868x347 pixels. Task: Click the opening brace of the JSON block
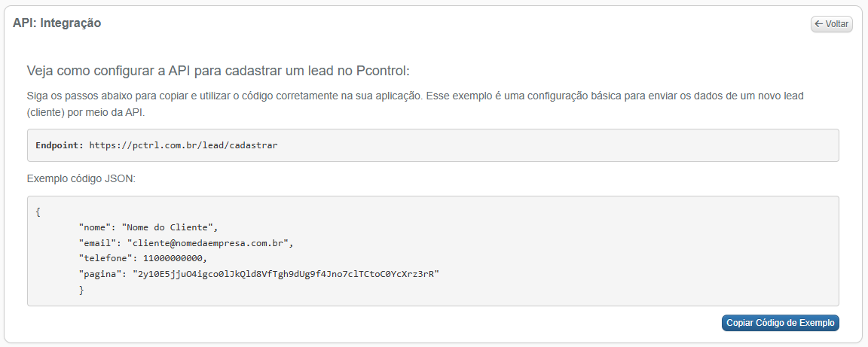pyautogui.click(x=38, y=212)
